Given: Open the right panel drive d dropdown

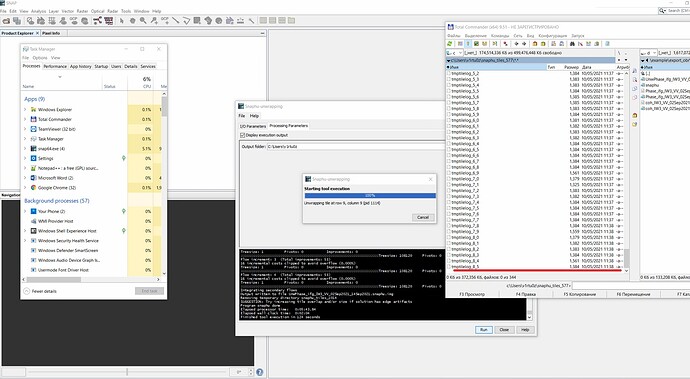Looking at the screenshot, I should [x=648, y=53].
